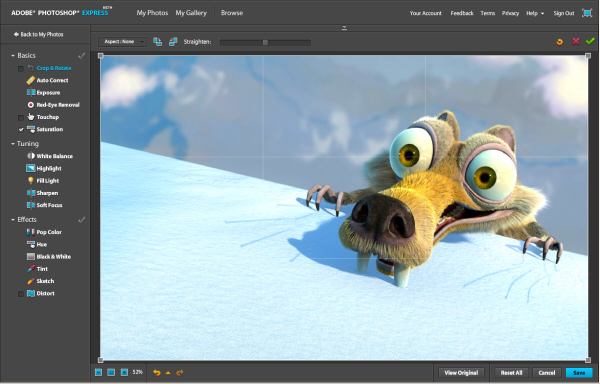
Task: Click the Red-Eye Removal icon
Action: pyautogui.click(x=31, y=105)
